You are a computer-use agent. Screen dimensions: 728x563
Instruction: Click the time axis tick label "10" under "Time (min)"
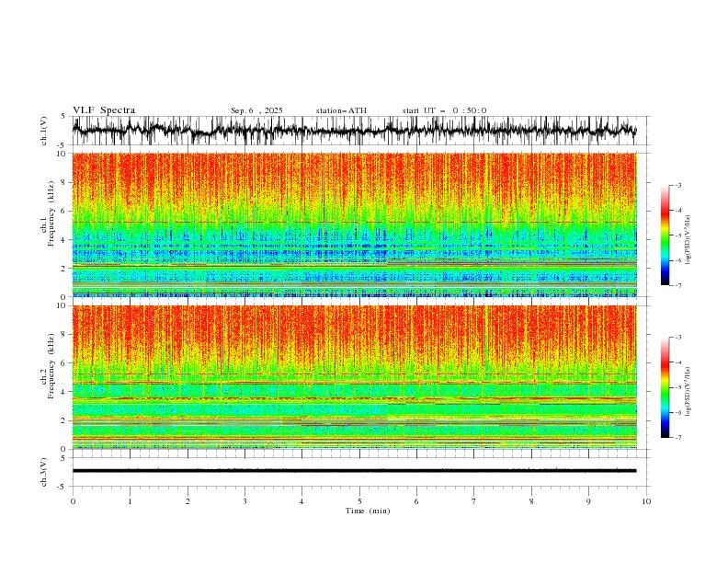tap(646, 501)
